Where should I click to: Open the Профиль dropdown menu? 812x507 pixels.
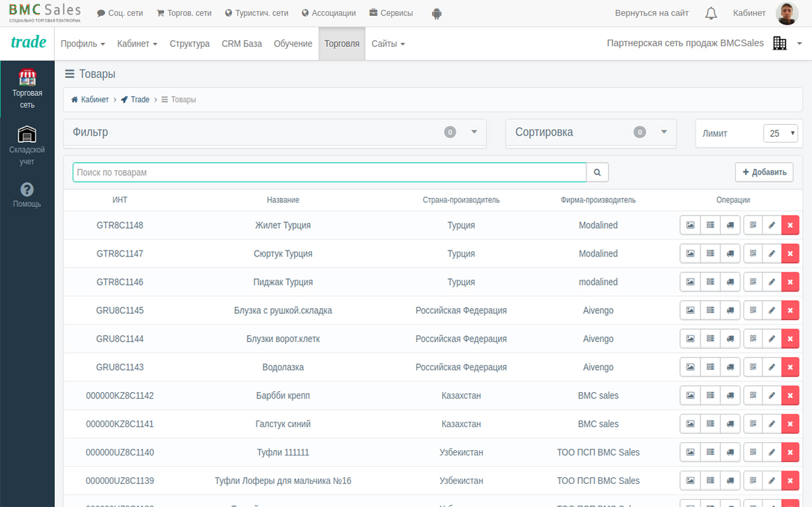(83, 44)
